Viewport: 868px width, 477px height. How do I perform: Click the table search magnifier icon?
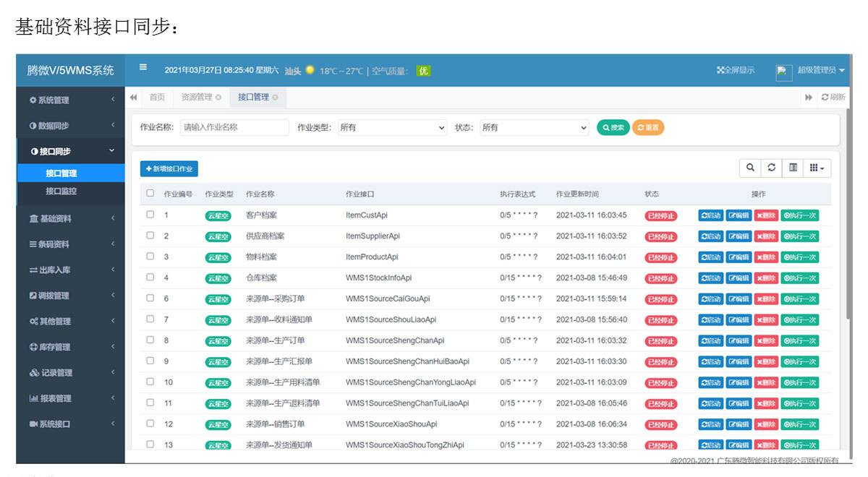pos(750,168)
